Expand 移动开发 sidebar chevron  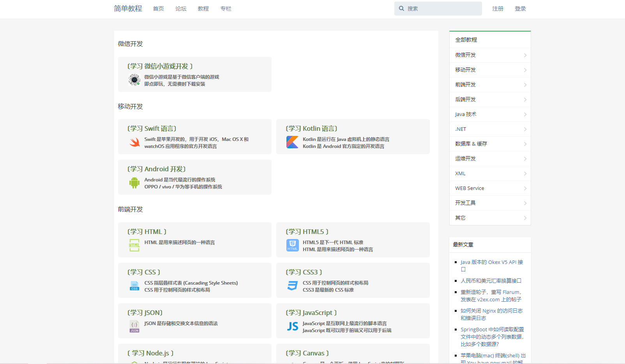(x=525, y=70)
